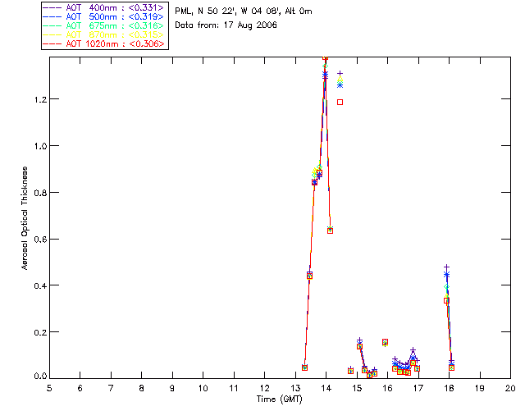The height and width of the screenshot is (420, 525).
Task: Click the y-axis tick label '0.8'
Action: [40, 193]
